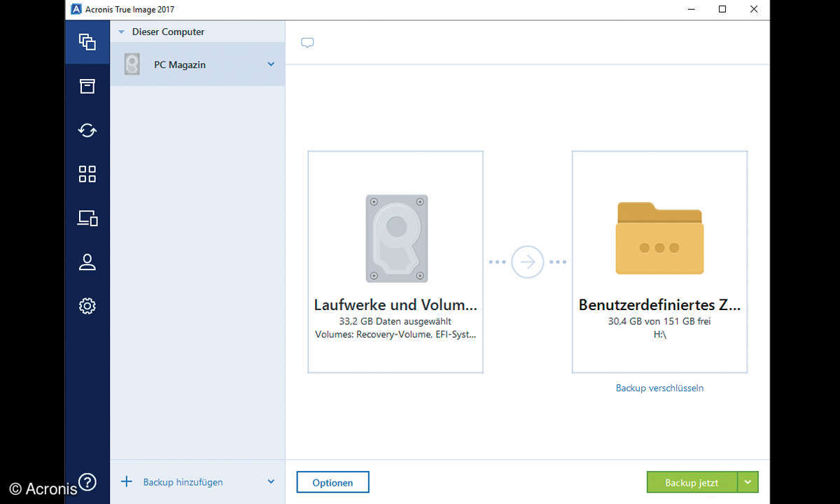
Task: Click the Backup verschlüsseln link
Action: tap(659, 388)
